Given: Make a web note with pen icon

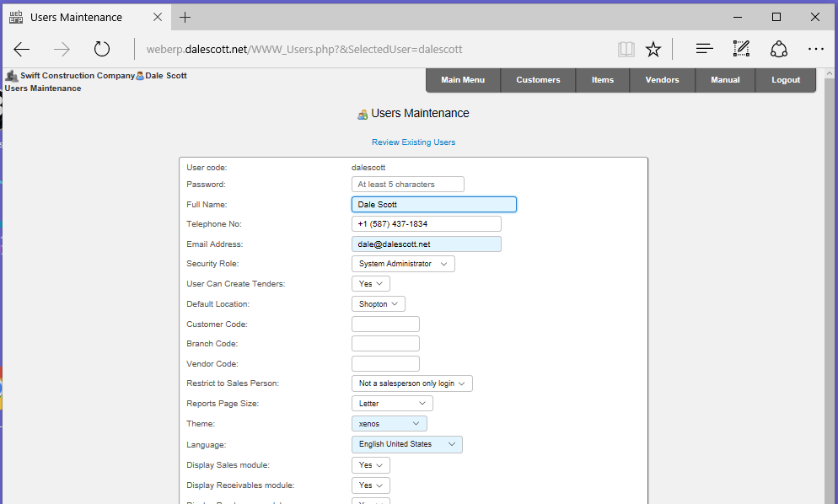Looking at the screenshot, I should (x=741, y=49).
